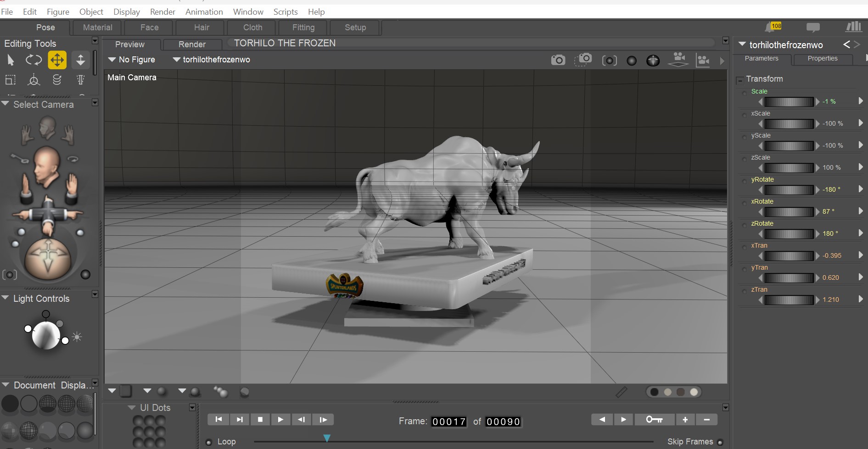The height and width of the screenshot is (449, 868).
Task: Open the zTran parameter options arrow
Action: click(861, 299)
